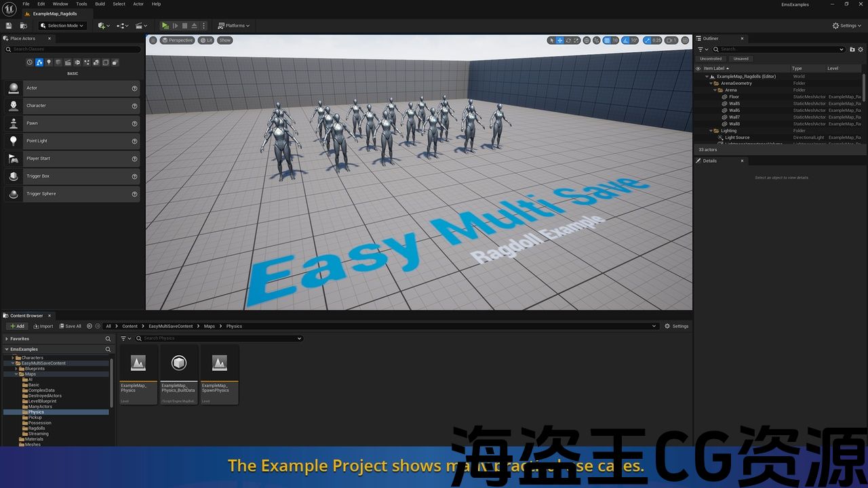Click the Save All button
868x488 pixels.
pyautogui.click(x=70, y=326)
